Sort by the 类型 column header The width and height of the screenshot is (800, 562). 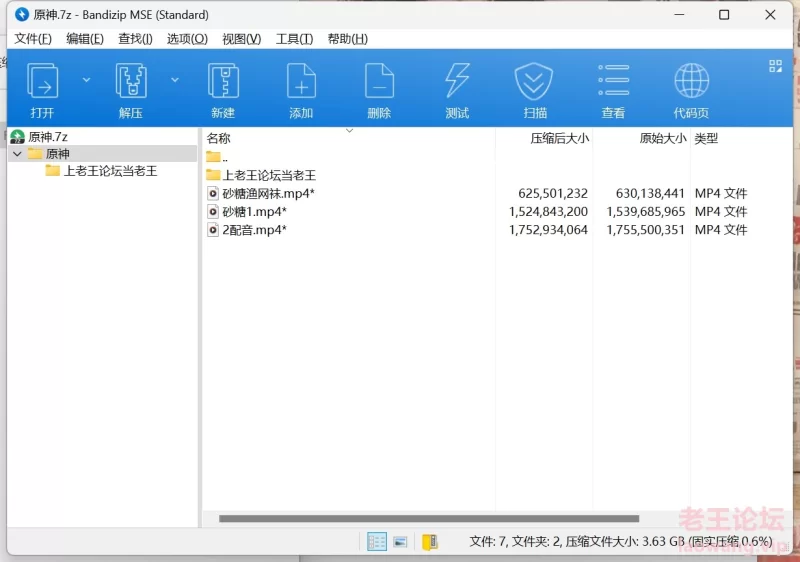[x=706, y=138]
